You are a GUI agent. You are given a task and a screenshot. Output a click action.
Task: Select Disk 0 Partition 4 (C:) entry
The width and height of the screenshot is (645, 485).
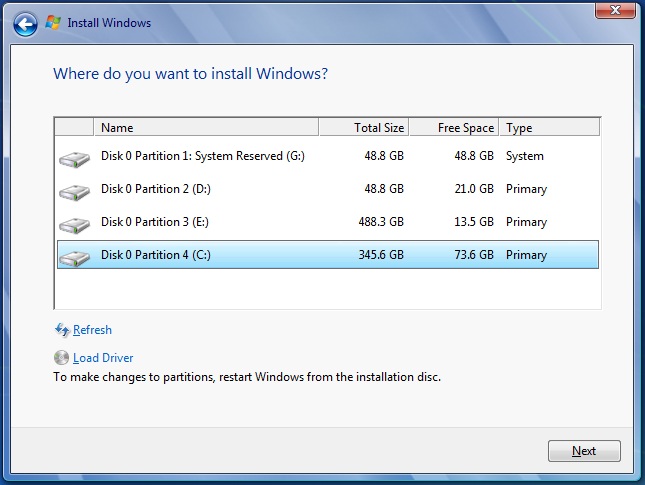pos(154,255)
